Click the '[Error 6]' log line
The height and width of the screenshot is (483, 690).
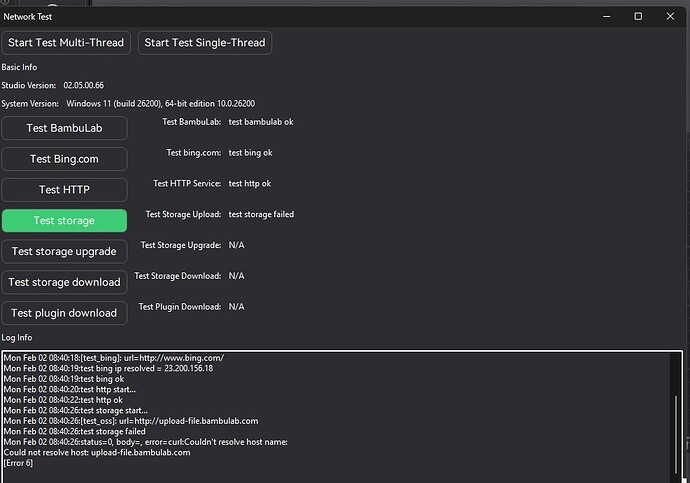tap(18, 463)
